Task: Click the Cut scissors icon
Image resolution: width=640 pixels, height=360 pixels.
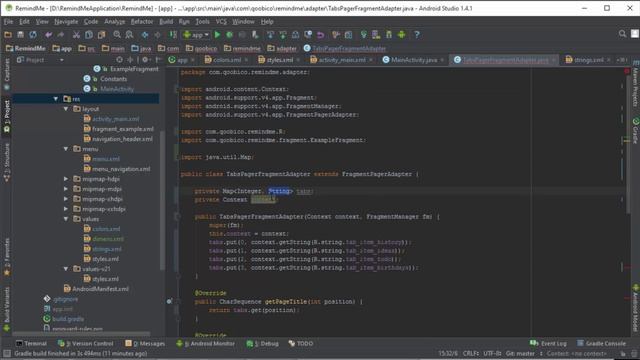Action: click(76, 35)
